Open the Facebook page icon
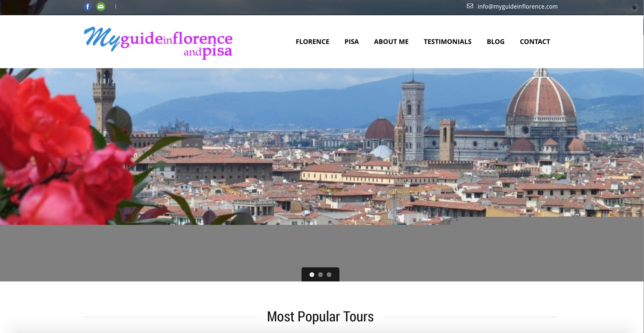This screenshot has width=644, height=333. (x=88, y=7)
